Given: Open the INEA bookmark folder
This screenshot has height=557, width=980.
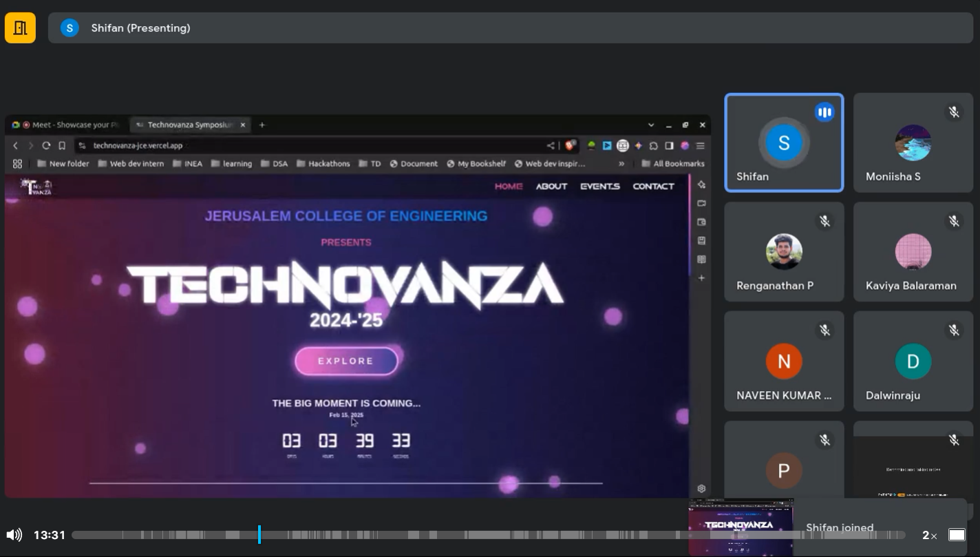Looking at the screenshot, I should click(x=187, y=164).
